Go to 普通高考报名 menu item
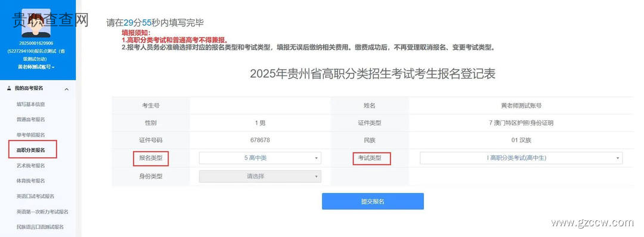Image resolution: width=644 pixels, height=237 pixels. point(31,119)
